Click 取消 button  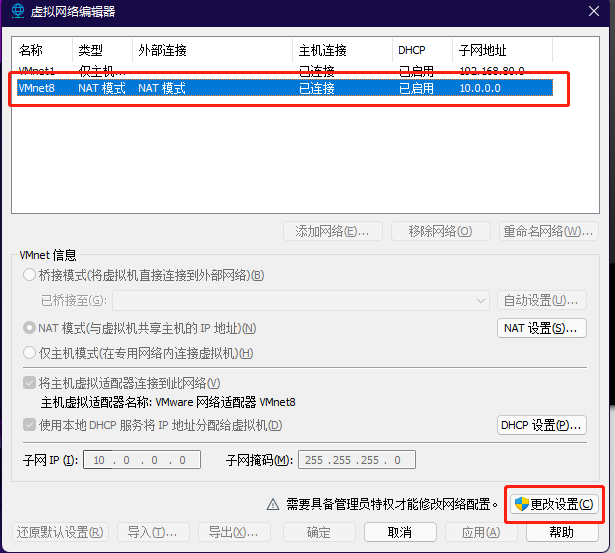400,532
